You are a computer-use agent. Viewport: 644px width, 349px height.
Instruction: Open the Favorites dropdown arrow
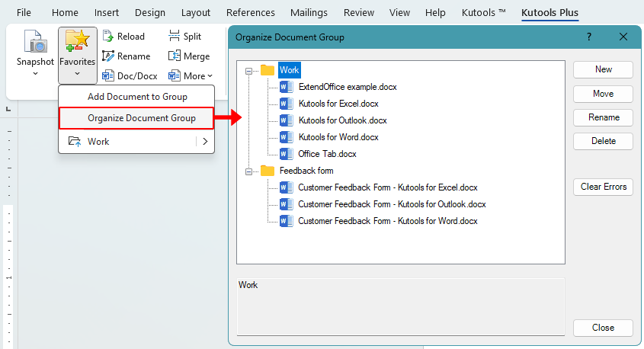[77, 74]
